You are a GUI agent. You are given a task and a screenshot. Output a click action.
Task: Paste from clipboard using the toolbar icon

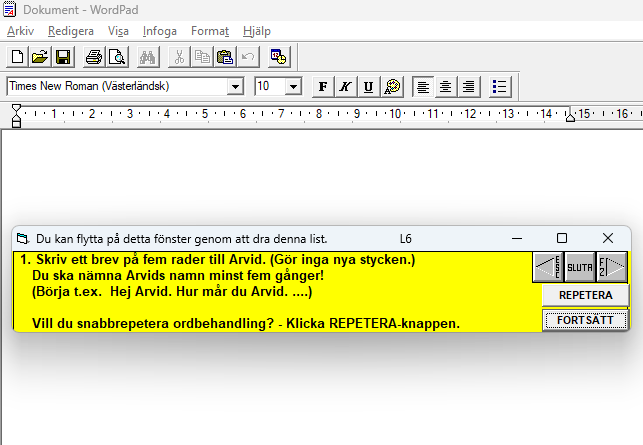click(x=224, y=57)
